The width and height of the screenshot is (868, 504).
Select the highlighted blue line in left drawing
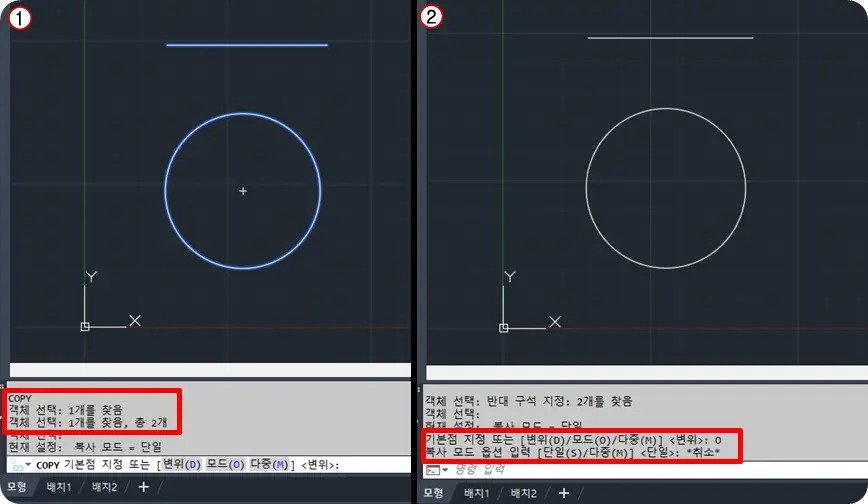[x=247, y=45]
